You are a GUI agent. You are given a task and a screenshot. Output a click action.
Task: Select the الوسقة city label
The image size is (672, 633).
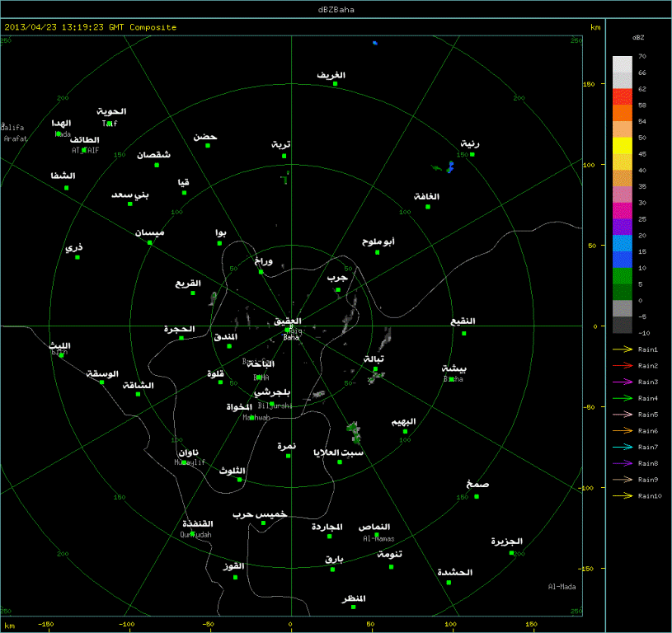(x=102, y=374)
